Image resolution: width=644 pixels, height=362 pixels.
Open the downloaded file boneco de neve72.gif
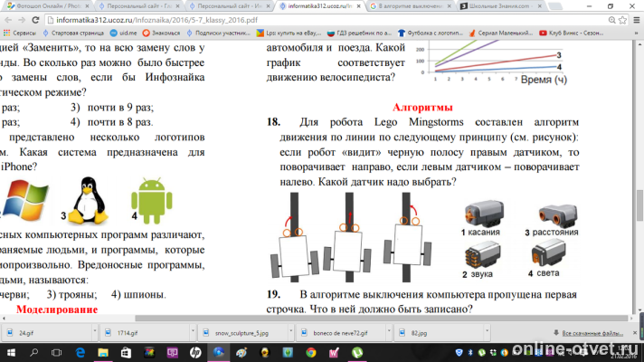click(x=342, y=333)
